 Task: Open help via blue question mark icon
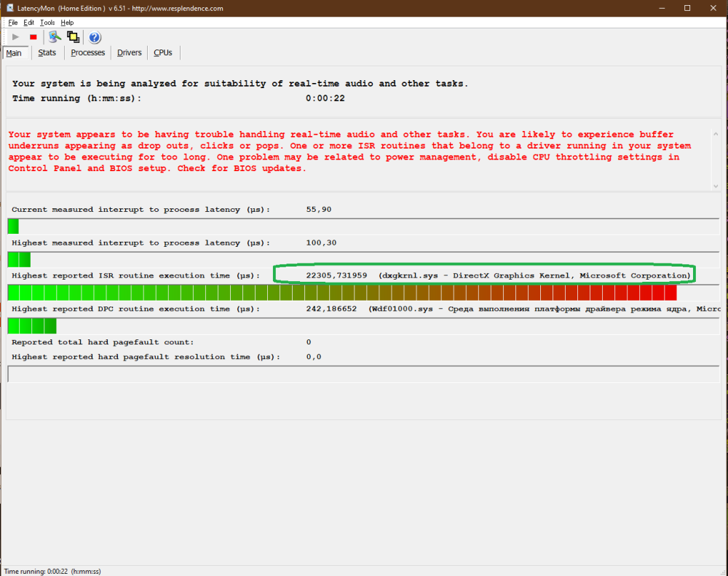tap(95, 37)
